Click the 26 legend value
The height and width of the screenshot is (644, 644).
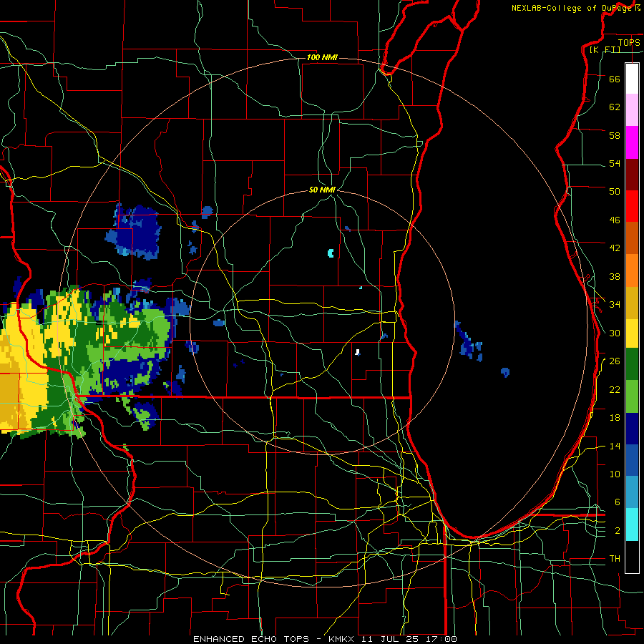(x=615, y=361)
